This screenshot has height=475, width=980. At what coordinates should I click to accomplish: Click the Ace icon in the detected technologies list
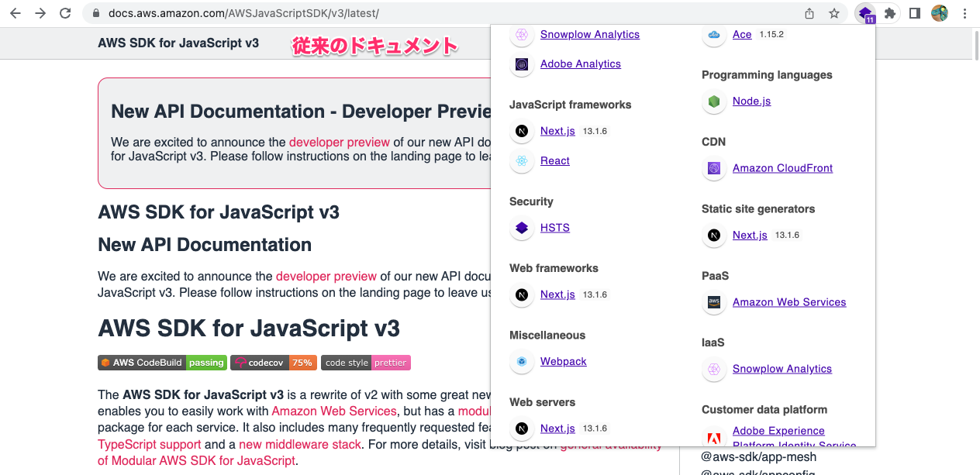pyautogui.click(x=713, y=35)
